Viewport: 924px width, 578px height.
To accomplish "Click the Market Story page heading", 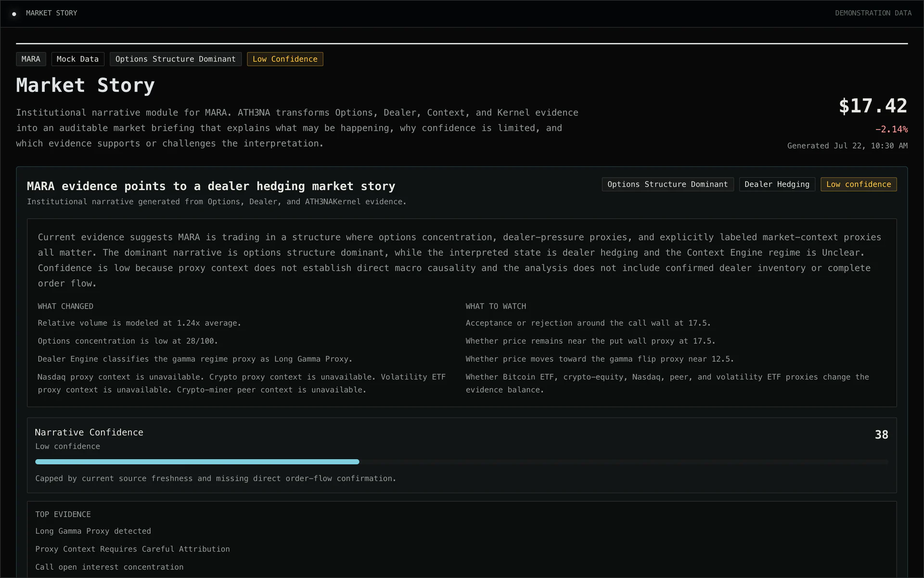I will [x=85, y=85].
